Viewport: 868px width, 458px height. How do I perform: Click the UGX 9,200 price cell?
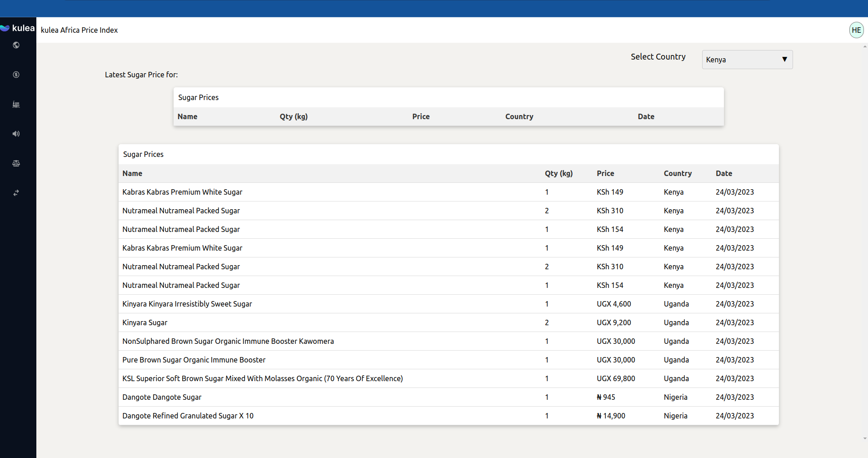pos(614,322)
